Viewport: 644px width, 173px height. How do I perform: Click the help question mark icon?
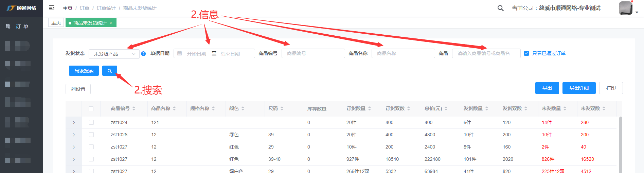(143, 54)
